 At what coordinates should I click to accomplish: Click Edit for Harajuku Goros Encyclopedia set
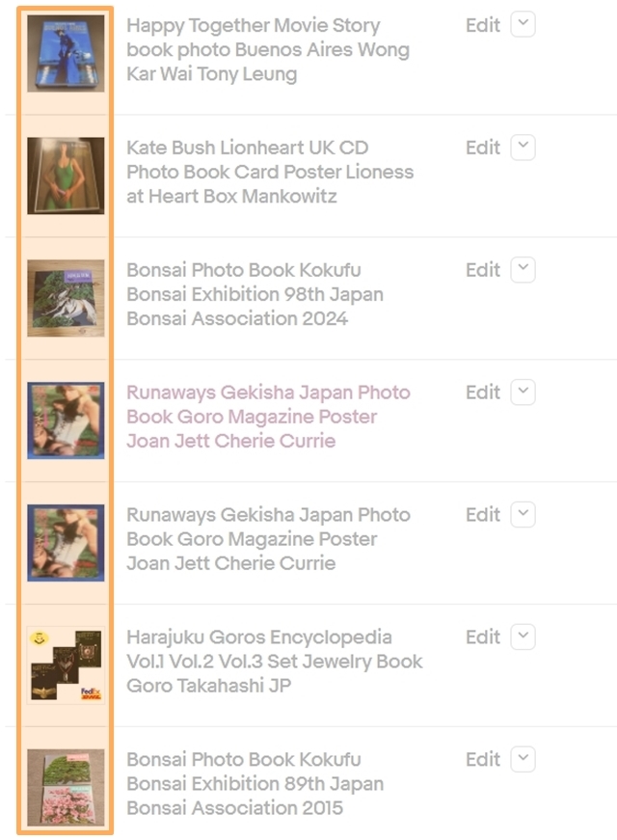483,637
